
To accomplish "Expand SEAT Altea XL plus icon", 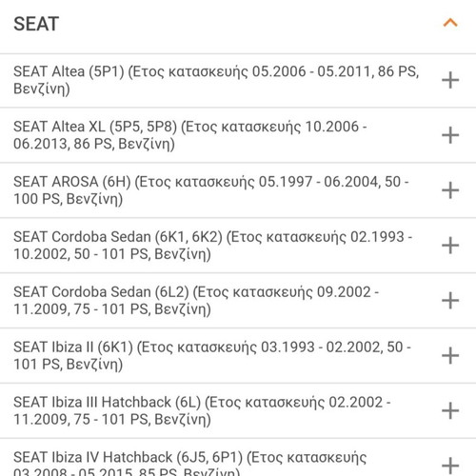I will [x=450, y=135].
